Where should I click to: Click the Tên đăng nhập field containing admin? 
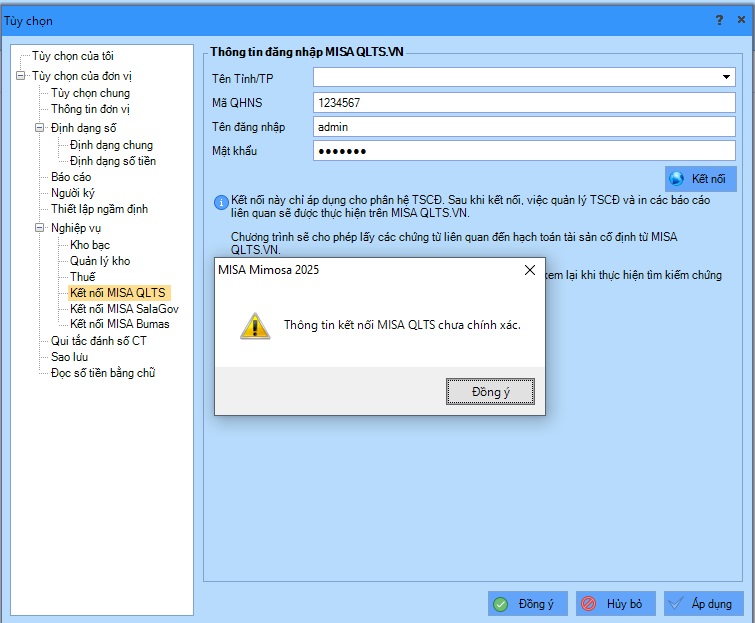pos(524,127)
